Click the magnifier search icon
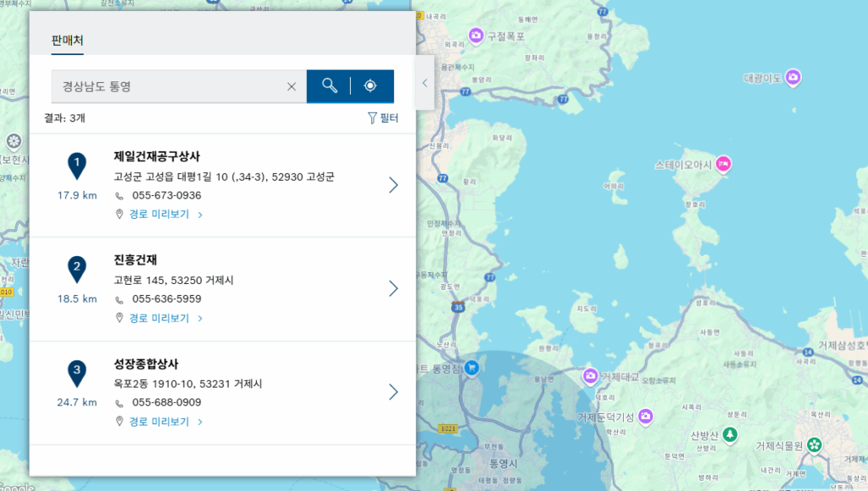 (x=330, y=86)
